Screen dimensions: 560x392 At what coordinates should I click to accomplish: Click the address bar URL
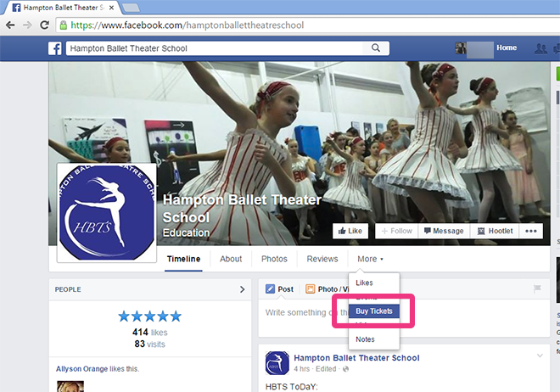point(188,25)
